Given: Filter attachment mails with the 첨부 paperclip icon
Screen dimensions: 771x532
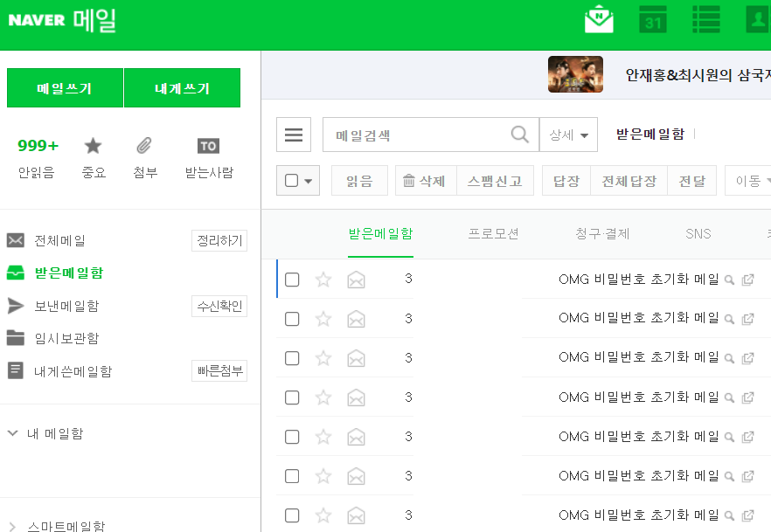Looking at the screenshot, I should pyautogui.click(x=145, y=158).
